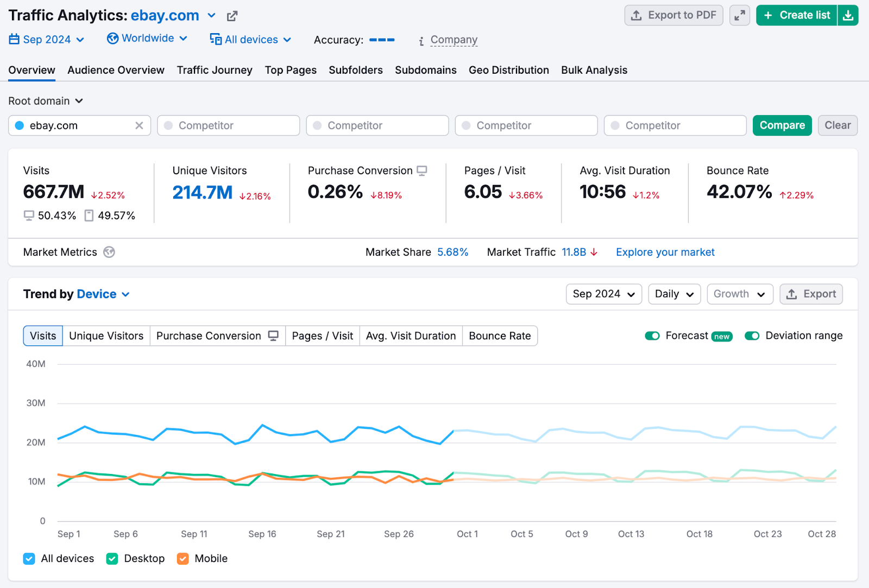Open the Daily frequency dropdown
869x588 pixels.
click(x=674, y=294)
